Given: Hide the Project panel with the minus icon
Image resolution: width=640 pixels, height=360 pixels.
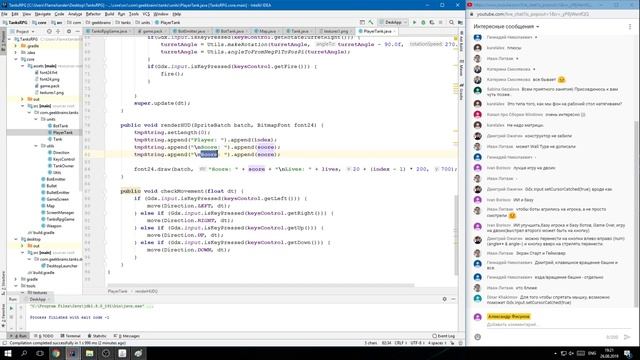Looking at the screenshot, I should pos(77,31).
